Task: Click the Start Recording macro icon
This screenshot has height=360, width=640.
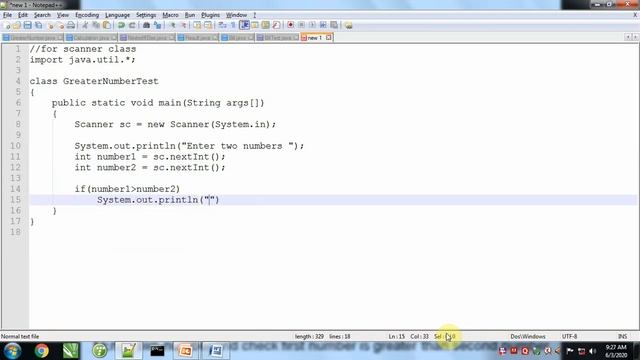Action: coord(291,25)
